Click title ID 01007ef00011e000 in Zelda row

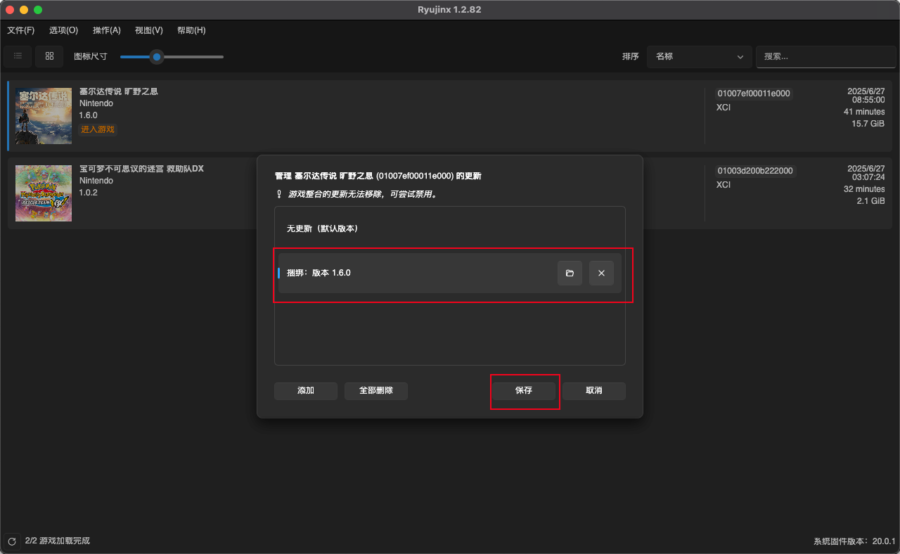[x=754, y=94]
